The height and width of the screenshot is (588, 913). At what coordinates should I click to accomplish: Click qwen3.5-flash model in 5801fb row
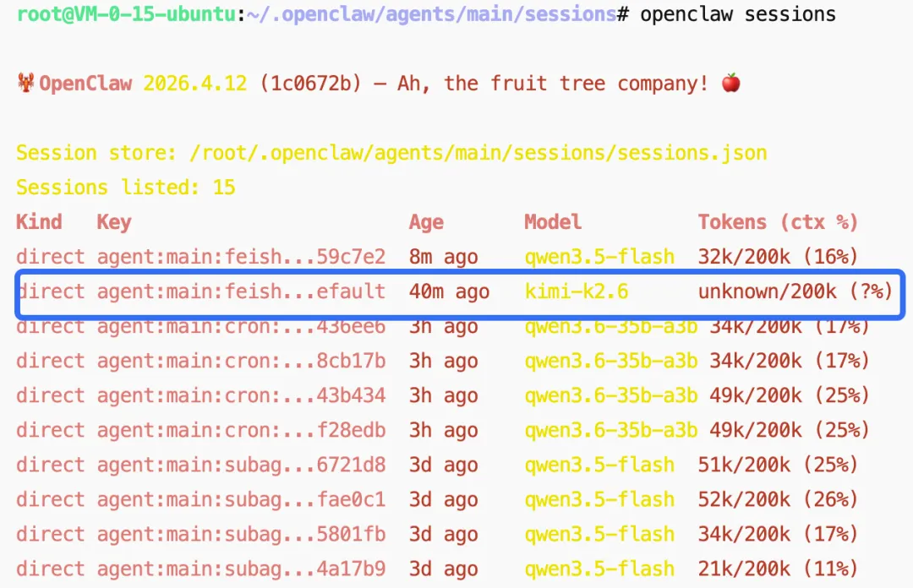point(599,534)
